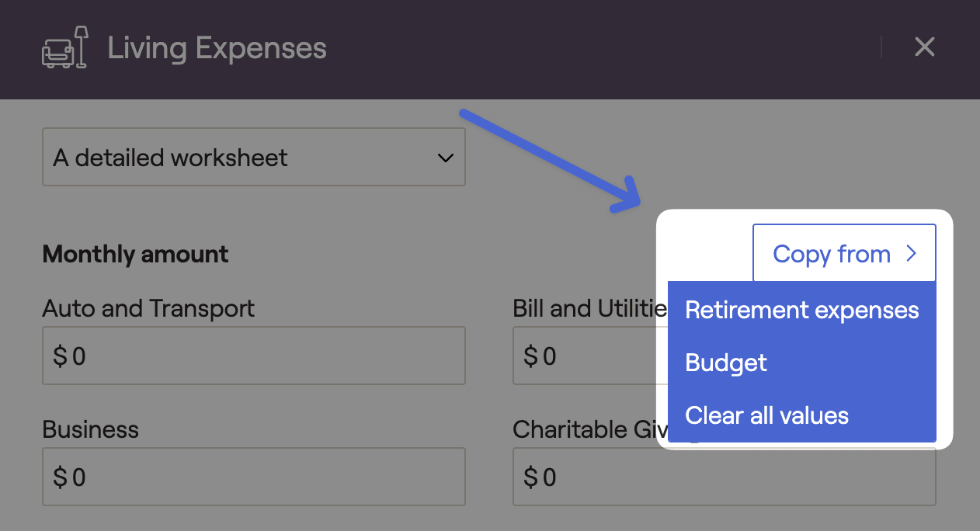Open the "A detailed worksheet" dropdown

[x=254, y=158]
